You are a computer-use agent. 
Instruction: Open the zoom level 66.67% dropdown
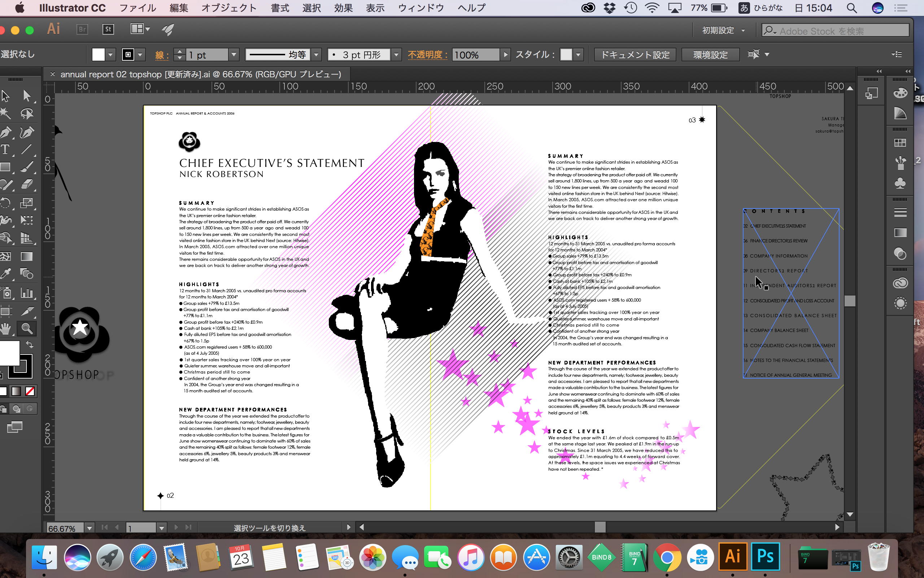[90, 528]
